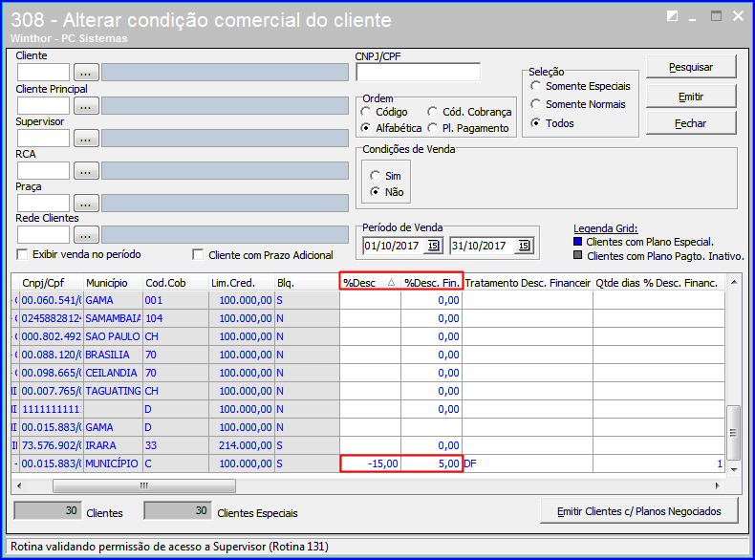Click the SAO PAULO município cell
The image size is (755, 560).
pyautogui.click(x=113, y=336)
